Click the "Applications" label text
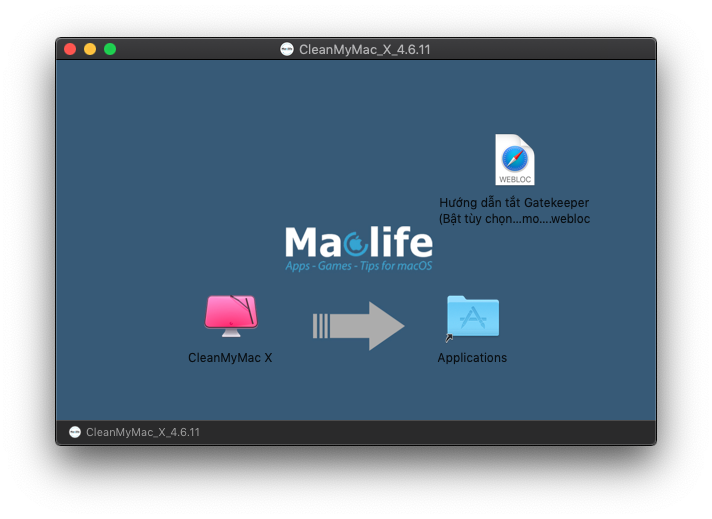This screenshot has width=712, height=519. click(x=472, y=358)
